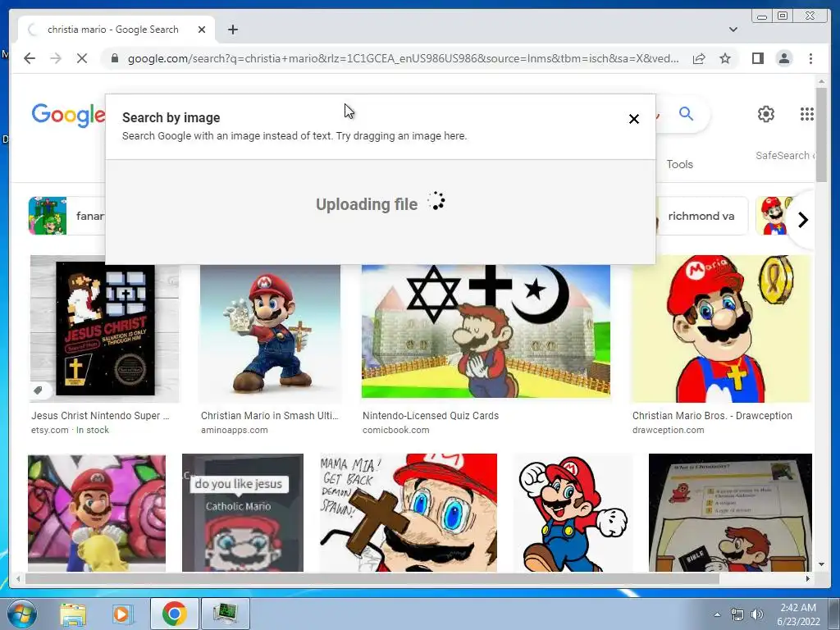Close the christia mario Google Search tab

(x=202, y=30)
